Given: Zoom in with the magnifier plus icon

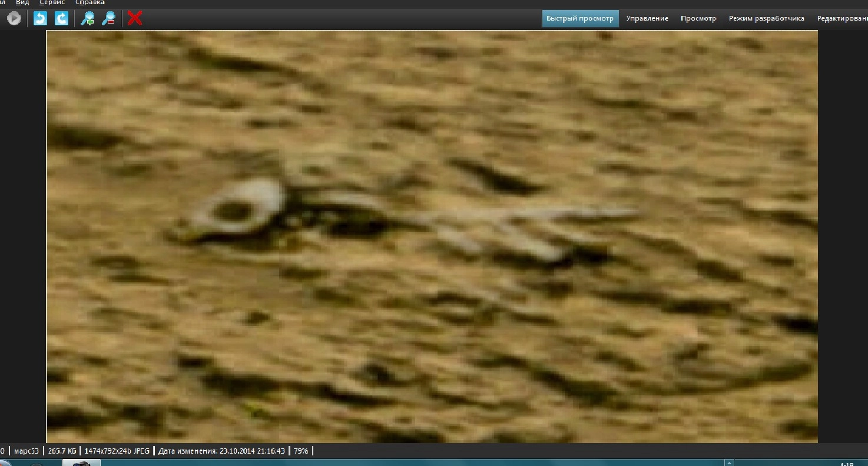Looking at the screenshot, I should point(87,19).
